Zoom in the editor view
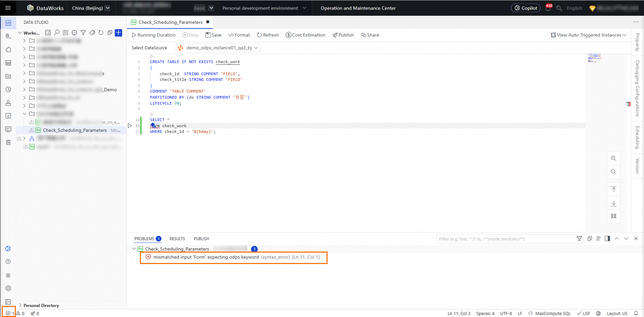Viewport: 644px width, 317px height. 613,158
